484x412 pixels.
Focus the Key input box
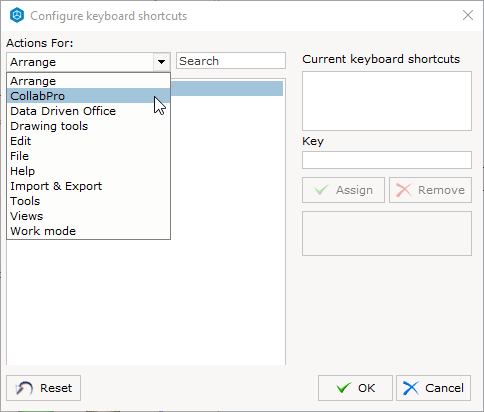[387, 160]
